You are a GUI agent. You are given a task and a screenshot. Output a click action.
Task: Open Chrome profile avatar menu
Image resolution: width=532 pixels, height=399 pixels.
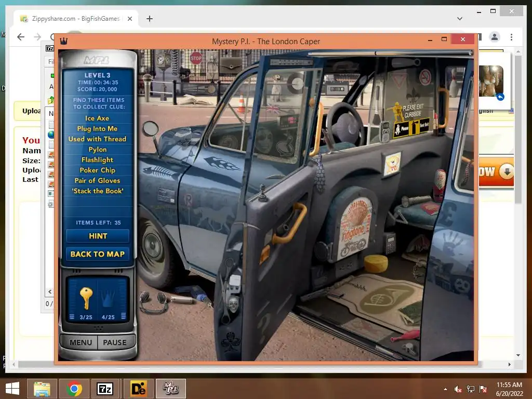(495, 37)
